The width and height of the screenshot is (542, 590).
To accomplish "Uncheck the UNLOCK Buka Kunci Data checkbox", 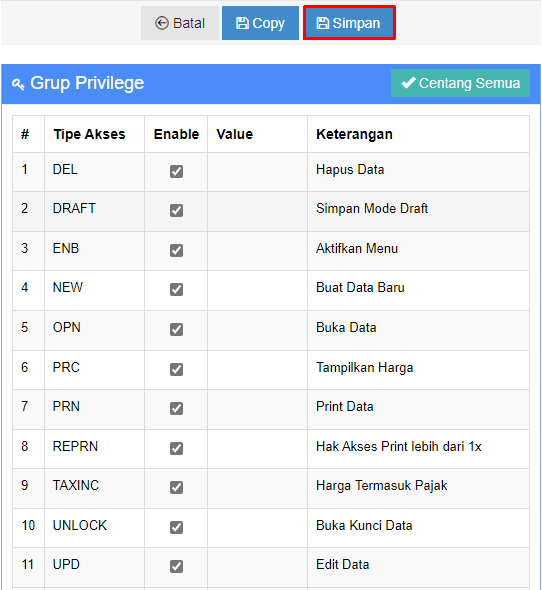I will 176,527.
